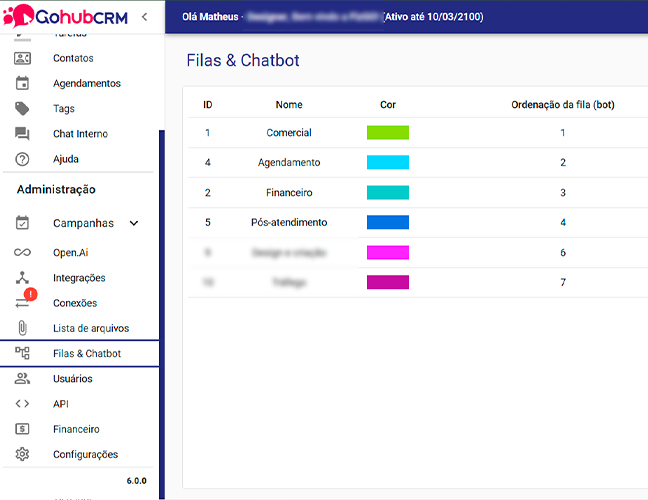Expand the Campanhas menu chevron
Screen dimensions: 648x500
tap(134, 223)
